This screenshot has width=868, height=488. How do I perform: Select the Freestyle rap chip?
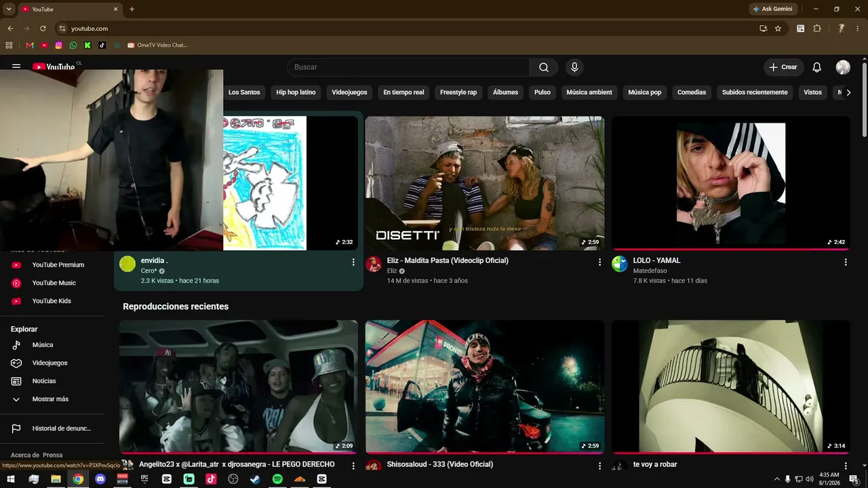[458, 92]
